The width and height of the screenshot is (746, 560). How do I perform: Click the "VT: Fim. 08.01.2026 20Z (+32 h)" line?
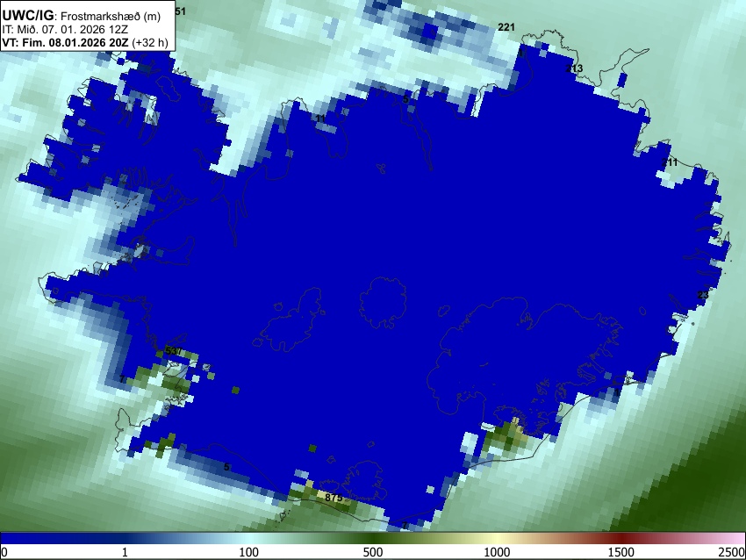[x=85, y=42]
